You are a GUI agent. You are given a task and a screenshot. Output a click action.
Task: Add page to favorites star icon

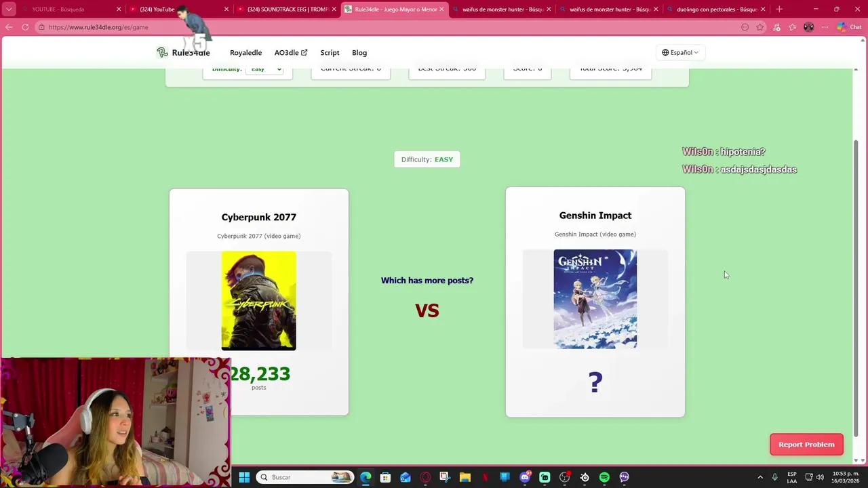(x=760, y=27)
